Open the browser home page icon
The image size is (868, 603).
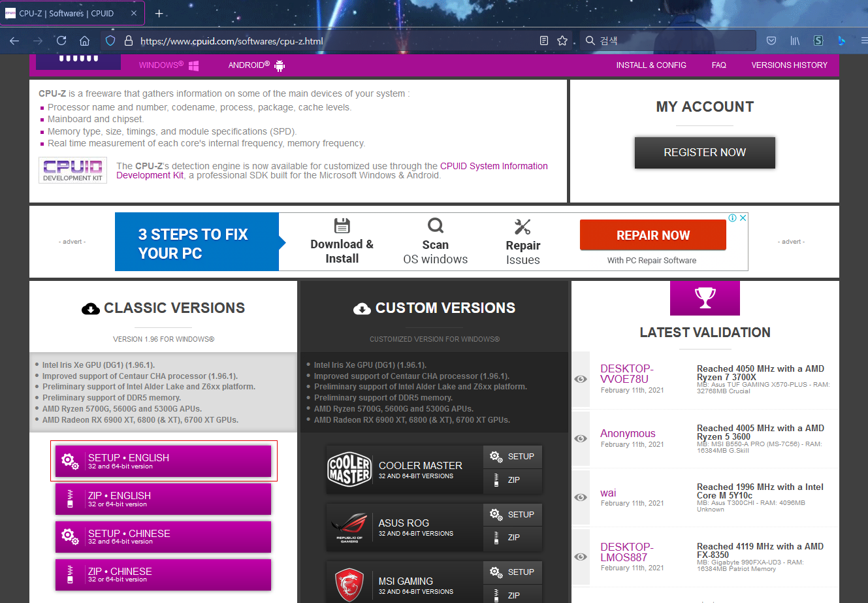pyautogui.click(x=85, y=41)
